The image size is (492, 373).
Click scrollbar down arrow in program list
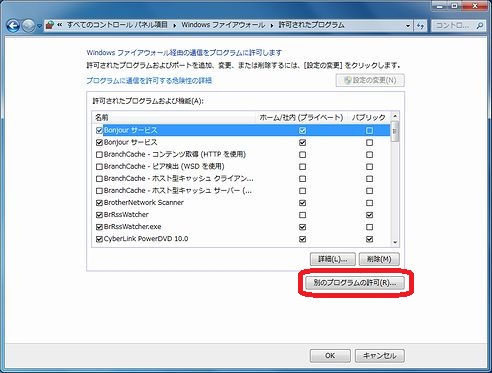395,242
